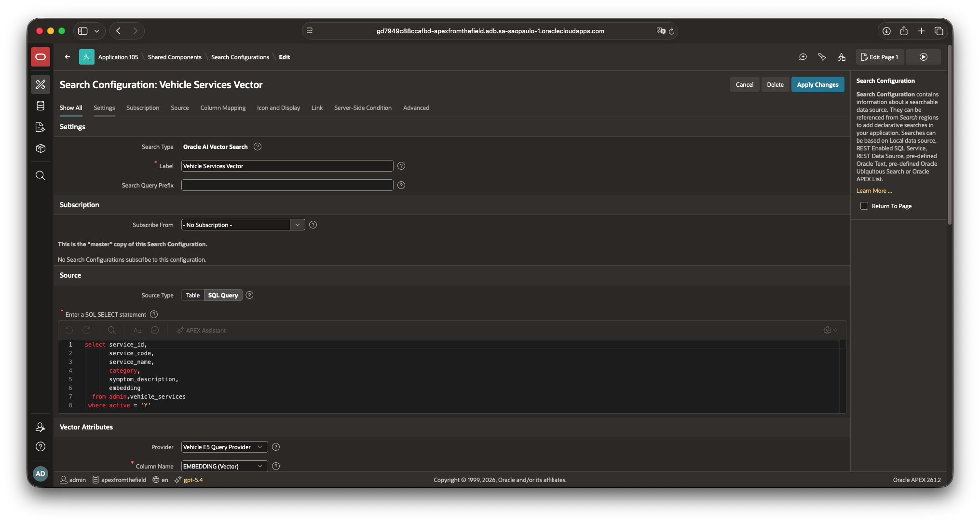Viewport: 980px width, 523px height.
Task: Open browser downloads
Action: tap(886, 31)
